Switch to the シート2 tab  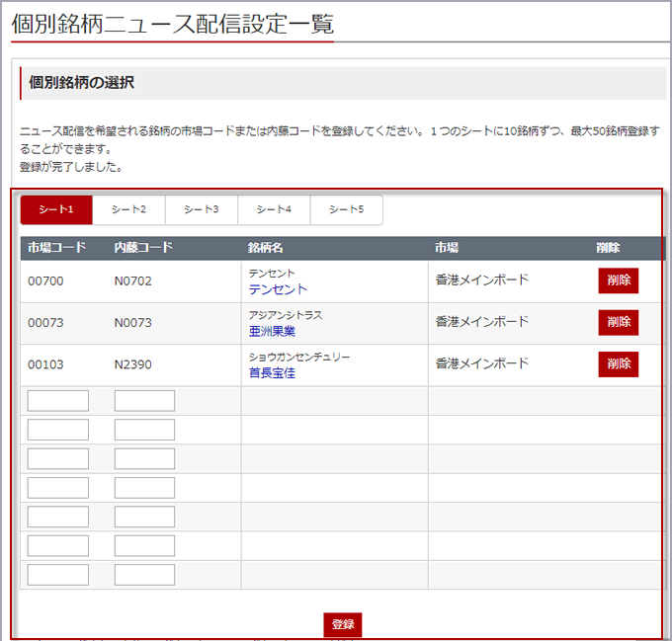coord(128,209)
